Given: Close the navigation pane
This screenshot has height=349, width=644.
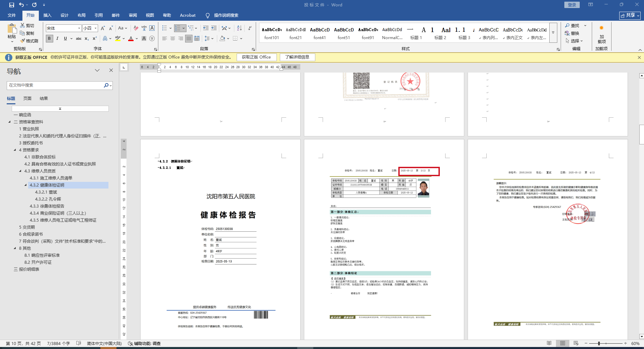Looking at the screenshot, I should [x=111, y=70].
